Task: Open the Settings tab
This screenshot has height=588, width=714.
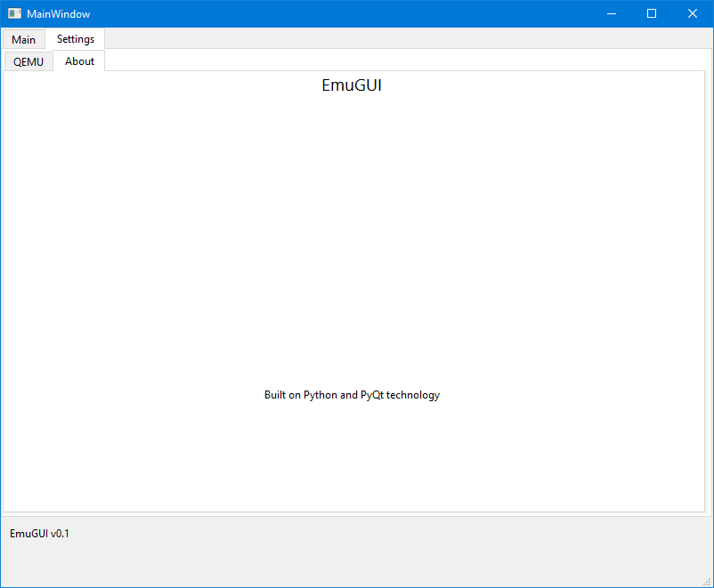Action: tap(75, 39)
